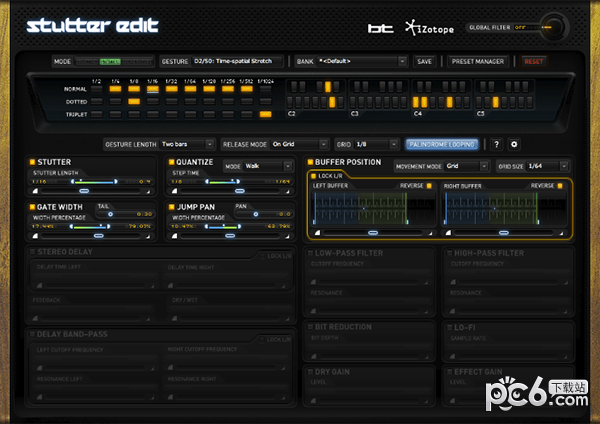Click the Stutter curve slider handle
Screen dimensions: 600x424
pyautogui.click(x=84, y=191)
